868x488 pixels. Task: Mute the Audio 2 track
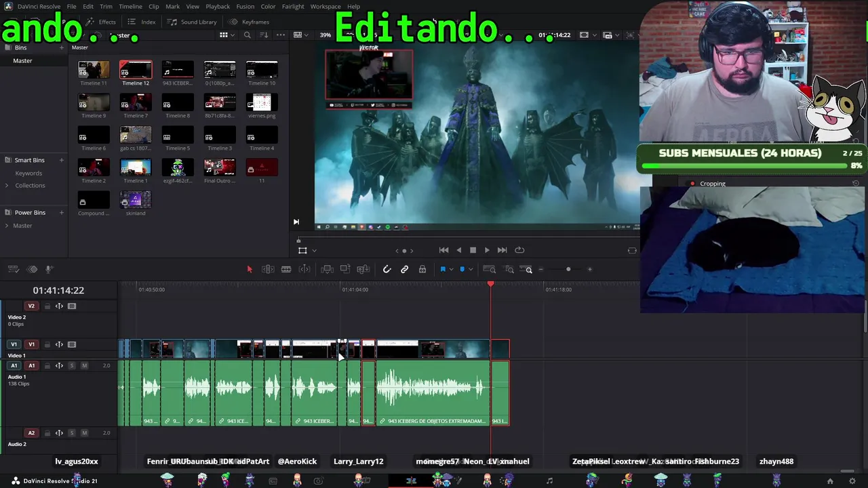(84, 433)
